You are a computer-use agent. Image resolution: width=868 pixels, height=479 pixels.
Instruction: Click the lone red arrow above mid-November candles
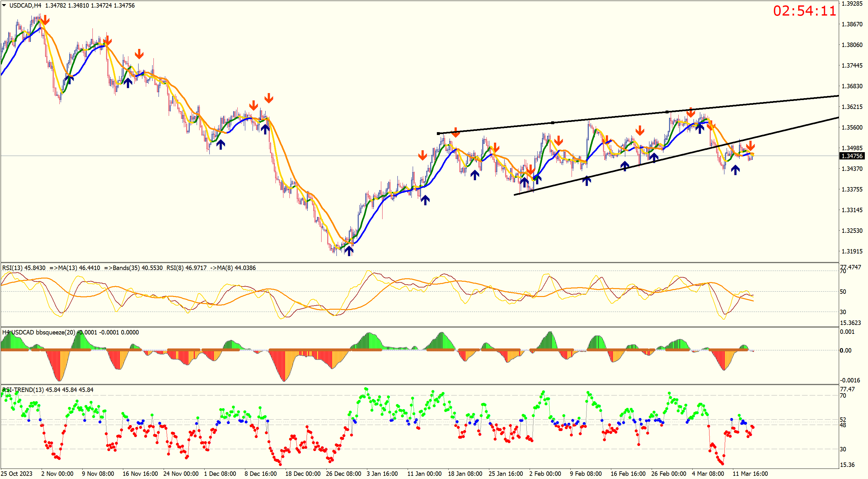tap(139, 54)
